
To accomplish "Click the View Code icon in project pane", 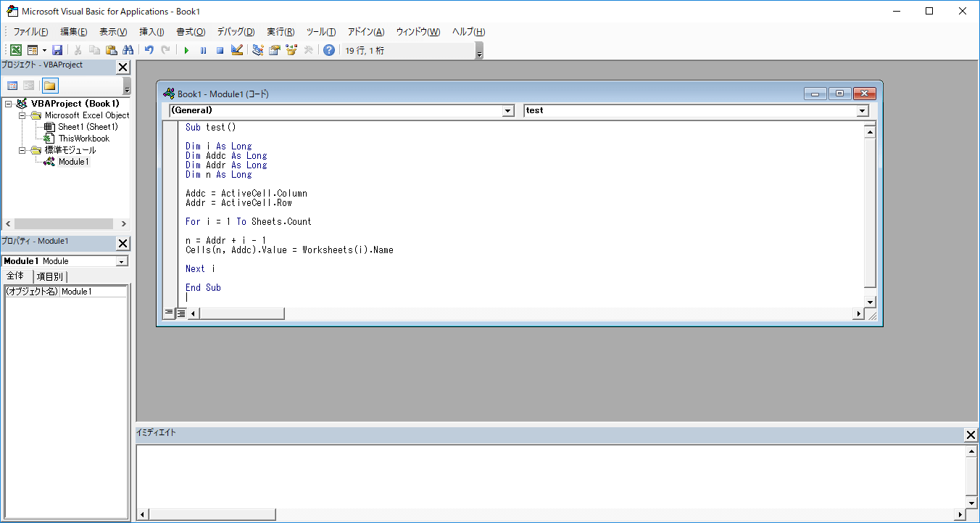I will [12, 86].
